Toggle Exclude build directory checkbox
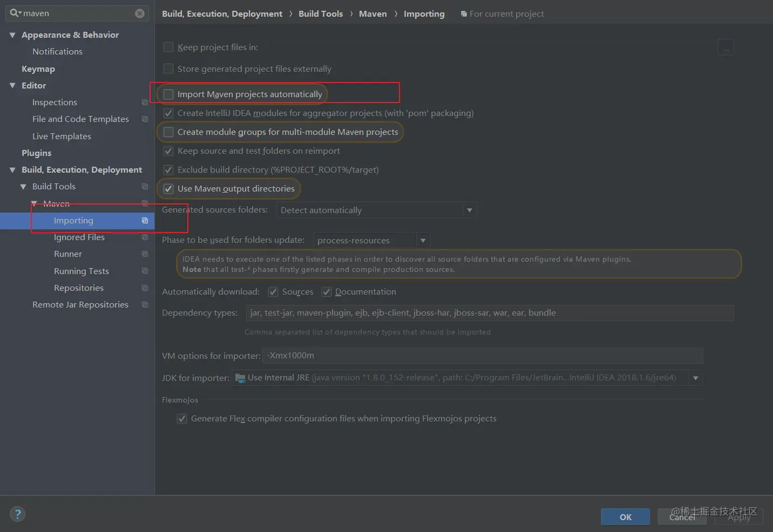The width and height of the screenshot is (773, 532). pyautogui.click(x=168, y=170)
